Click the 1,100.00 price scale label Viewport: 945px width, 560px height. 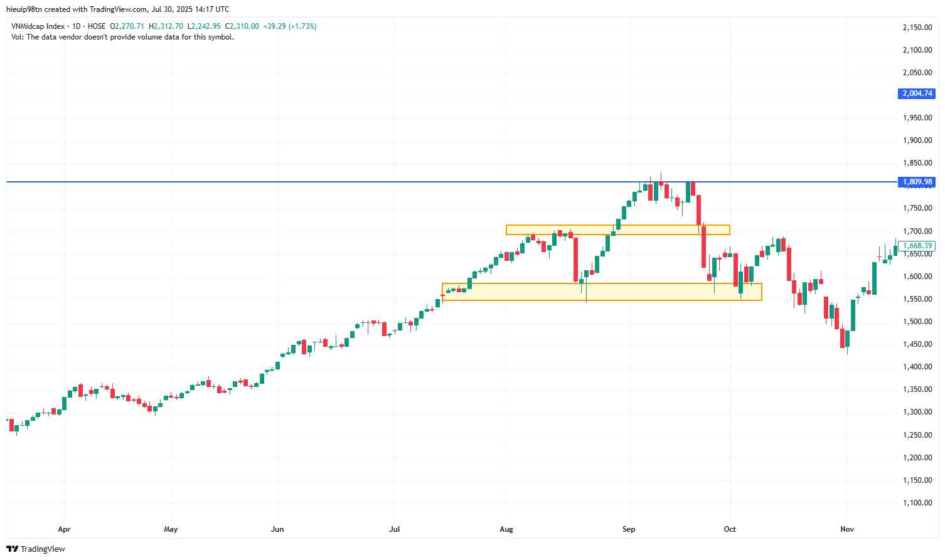pyautogui.click(x=917, y=503)
